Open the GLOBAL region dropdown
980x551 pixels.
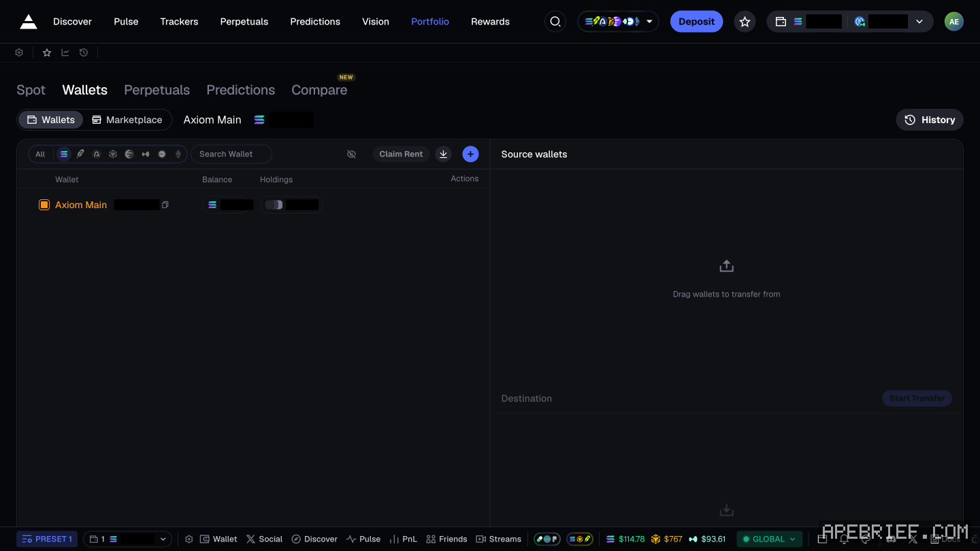coord(769,539)
